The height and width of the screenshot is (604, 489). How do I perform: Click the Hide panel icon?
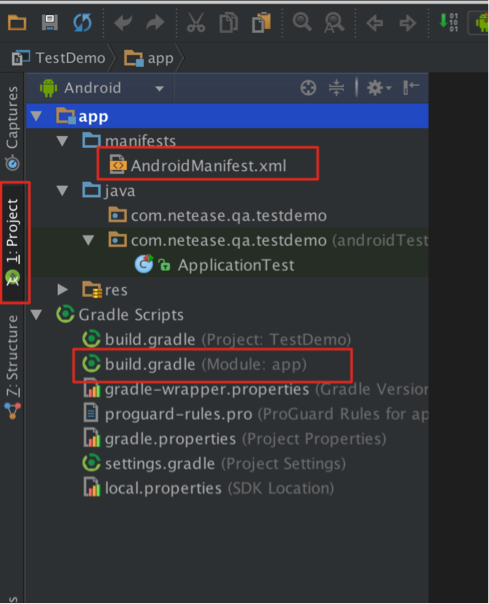(411, 87)
